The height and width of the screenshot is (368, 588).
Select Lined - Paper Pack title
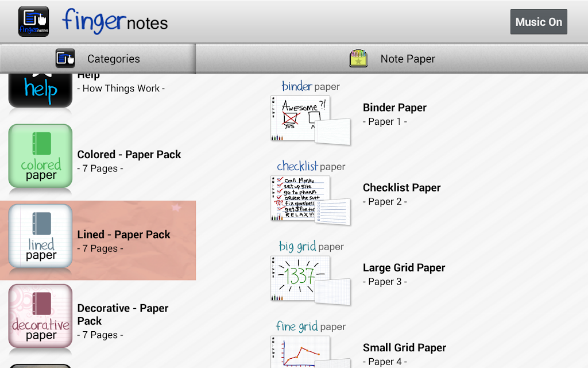[x=124, y=235]
